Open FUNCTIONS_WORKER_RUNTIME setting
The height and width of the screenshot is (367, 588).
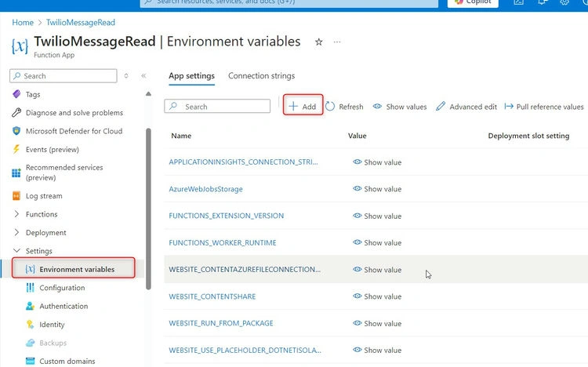coord(223,242)
